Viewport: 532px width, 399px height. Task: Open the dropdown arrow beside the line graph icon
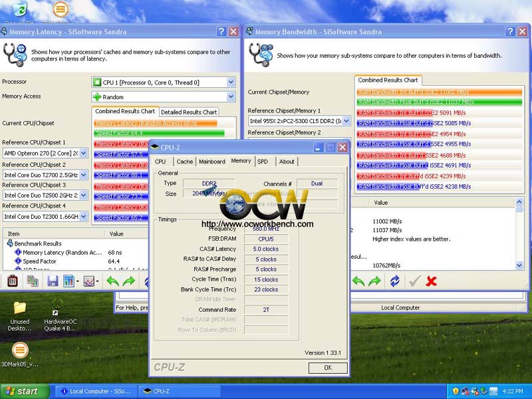point(97,281)
